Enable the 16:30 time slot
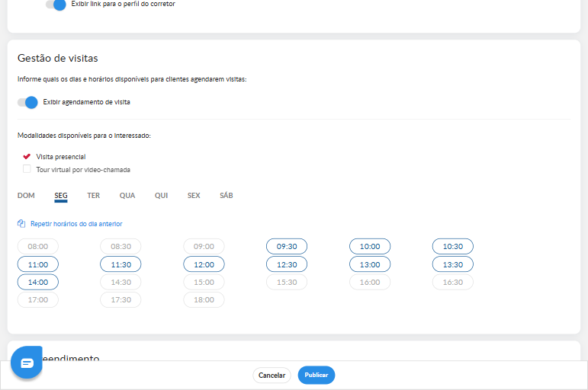This screenshot has width=588, height=390. (453, 282)
